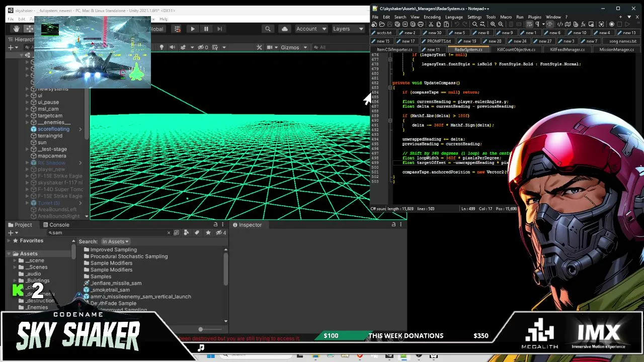This screenshot has height=362, width=644.
Task: Toggle grid snapping in Unity toolbar
Action: (x=177, y=29)
